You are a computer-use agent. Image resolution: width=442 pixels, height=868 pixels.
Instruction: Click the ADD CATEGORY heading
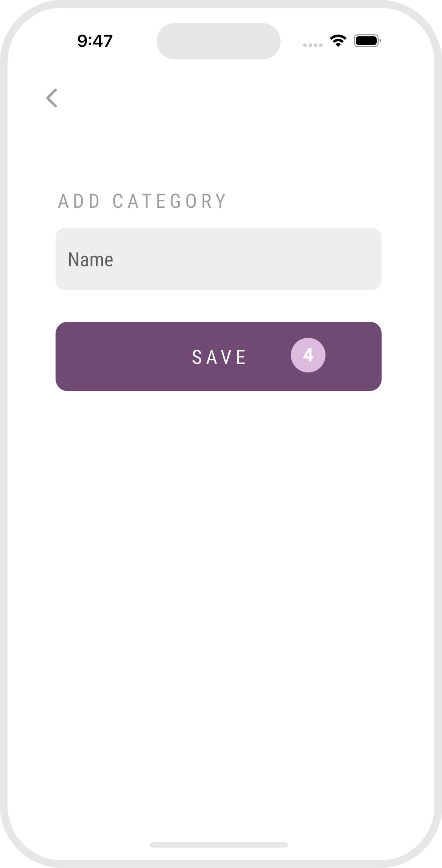click(142, 201)
